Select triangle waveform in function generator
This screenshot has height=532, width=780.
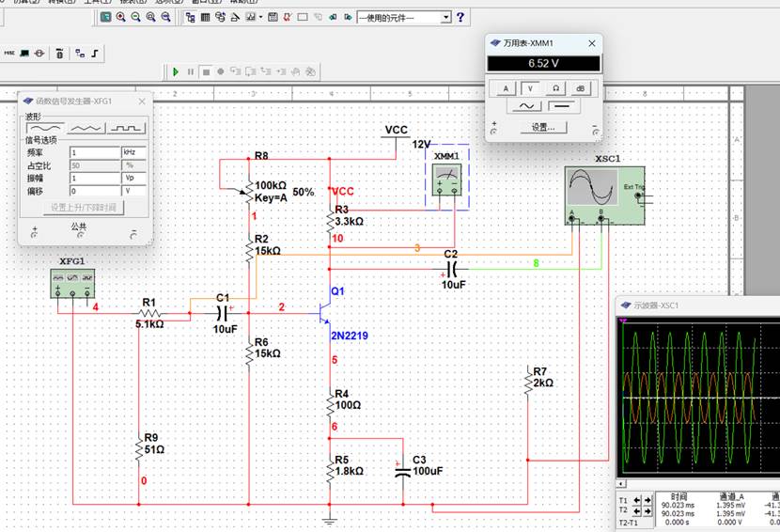point(86,129)
